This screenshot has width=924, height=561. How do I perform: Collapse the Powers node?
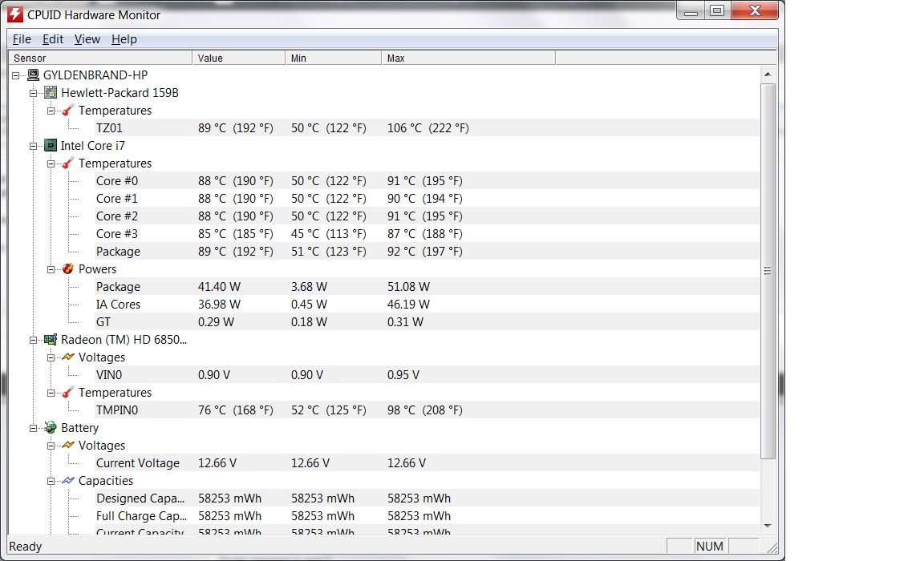click(51, 269)
